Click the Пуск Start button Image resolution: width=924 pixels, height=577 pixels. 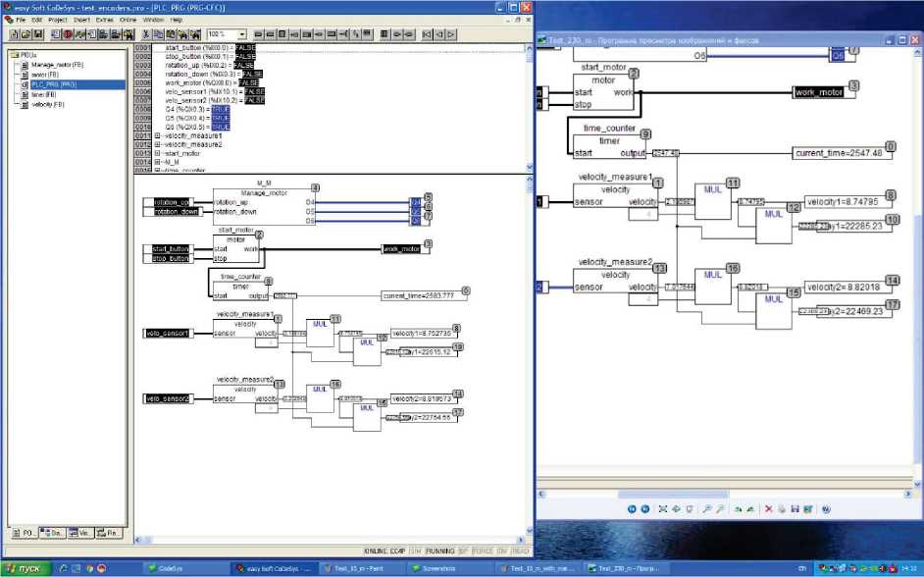pyautogui.click(x=24, y=568)
